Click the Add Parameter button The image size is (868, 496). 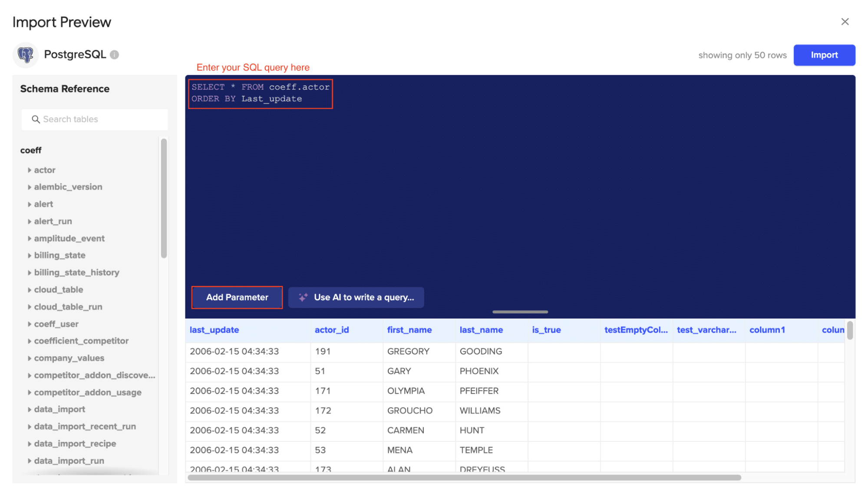pos(237,297)
